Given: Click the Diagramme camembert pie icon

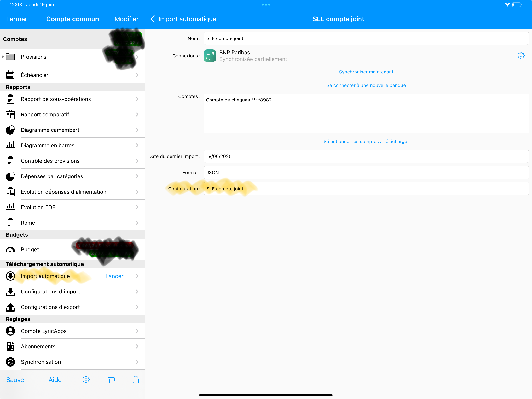Looking at the screenshot, I should pos(10,130).
